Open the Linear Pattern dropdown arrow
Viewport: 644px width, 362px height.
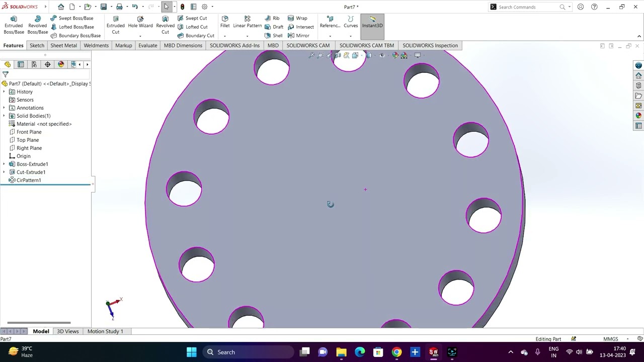247,36
